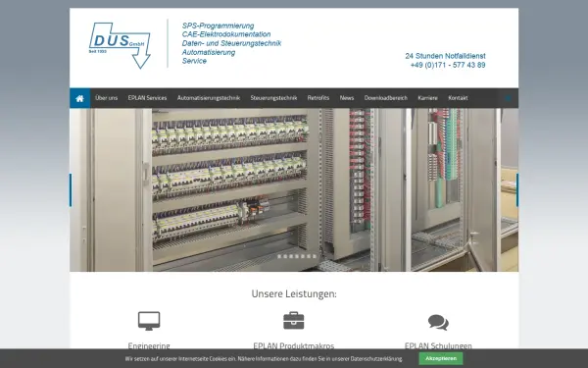Screen dimensions: 588x368
Task: Click the EPLAN Produktmakros briefcase icon
Action: click(x=294, y=320)
